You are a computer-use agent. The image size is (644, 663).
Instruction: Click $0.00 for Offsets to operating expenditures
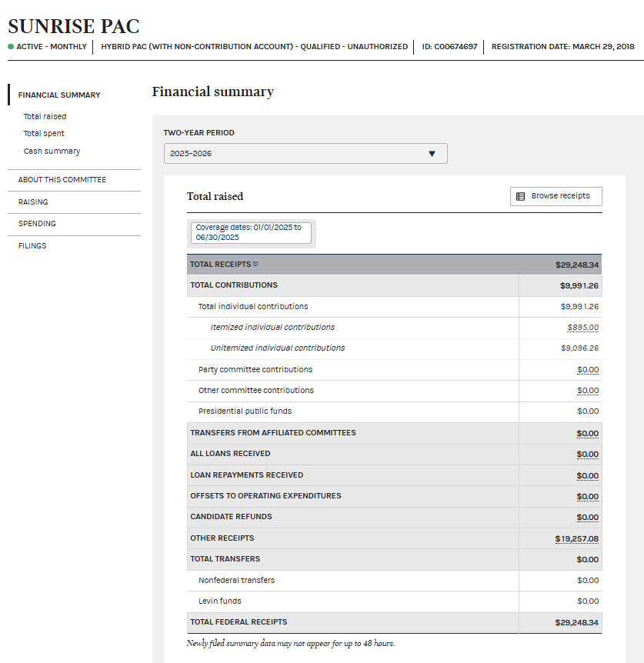(587, 496)
